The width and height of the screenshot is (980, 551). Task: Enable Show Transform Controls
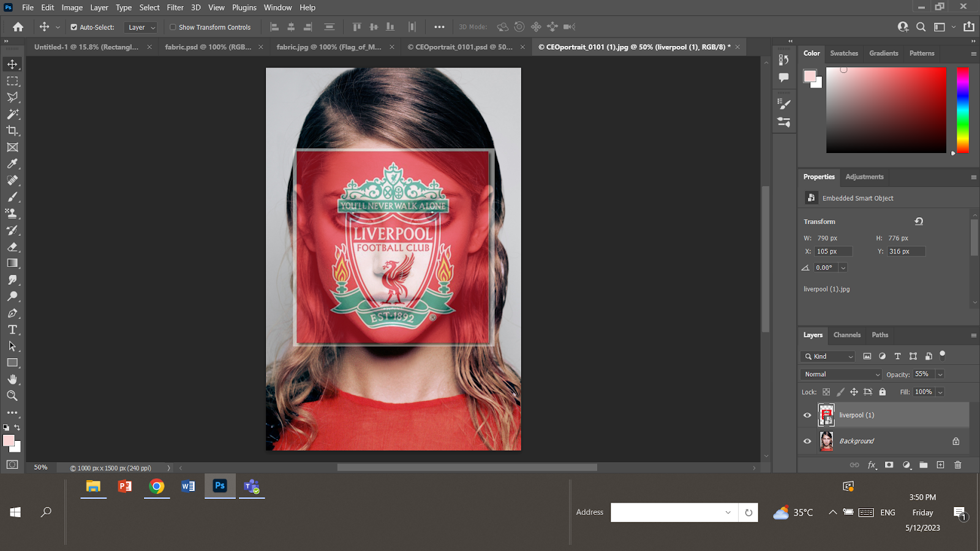[x=173, y=27]
